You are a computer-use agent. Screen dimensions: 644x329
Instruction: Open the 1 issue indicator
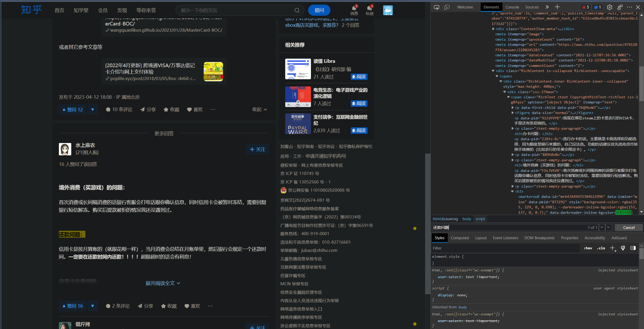click(x=597, y=7)
